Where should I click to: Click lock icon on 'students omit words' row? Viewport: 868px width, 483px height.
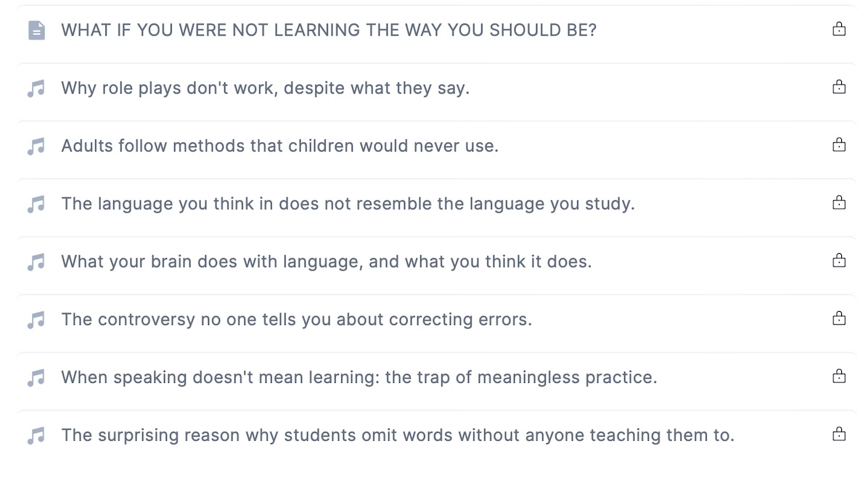[839, 433]
